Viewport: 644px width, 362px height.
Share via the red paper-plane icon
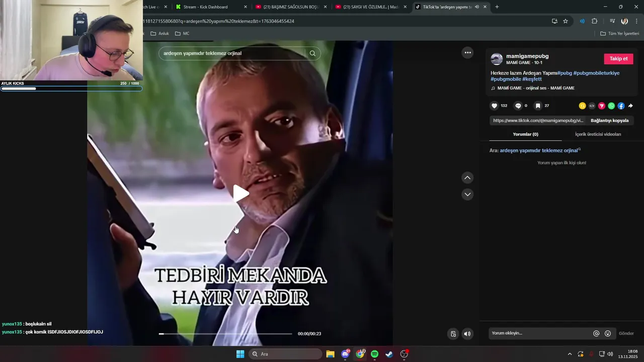point(601,106)
